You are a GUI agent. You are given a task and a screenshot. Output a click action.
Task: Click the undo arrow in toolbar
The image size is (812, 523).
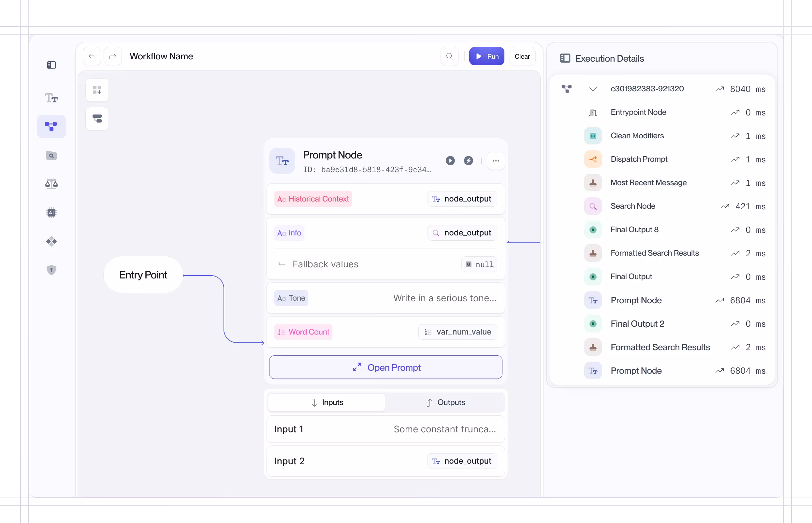pyautogui.click(x=92, y=56)
